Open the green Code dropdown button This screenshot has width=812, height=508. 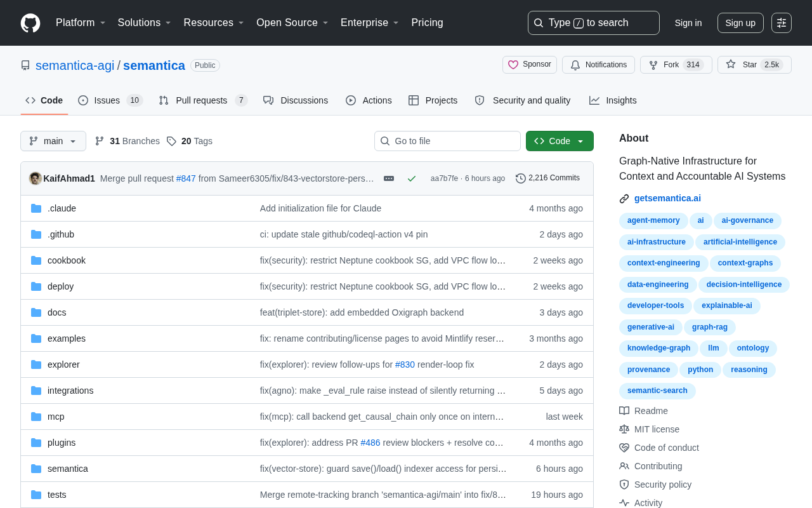pos(560,141)
